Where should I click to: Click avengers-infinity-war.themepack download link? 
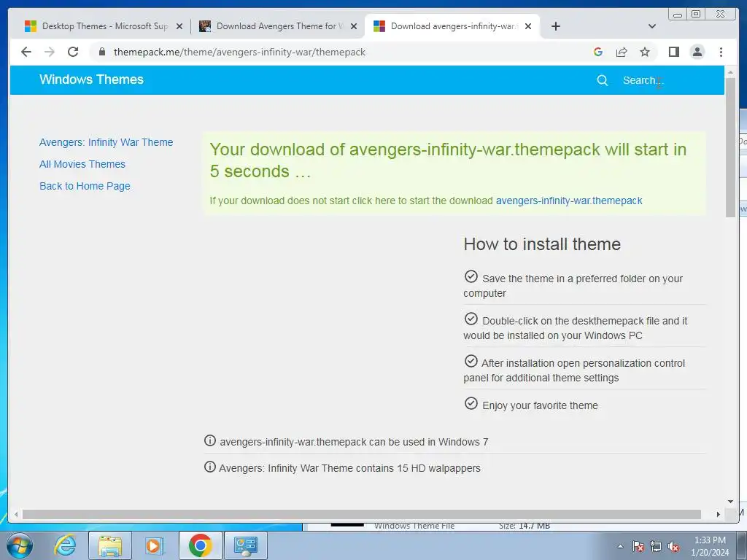[x=569, y=201]
